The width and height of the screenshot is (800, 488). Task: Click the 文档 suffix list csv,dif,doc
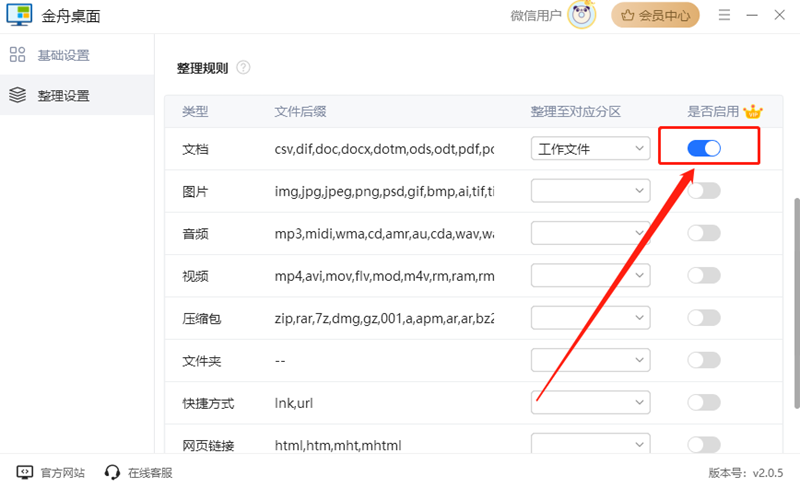[384, 149]
